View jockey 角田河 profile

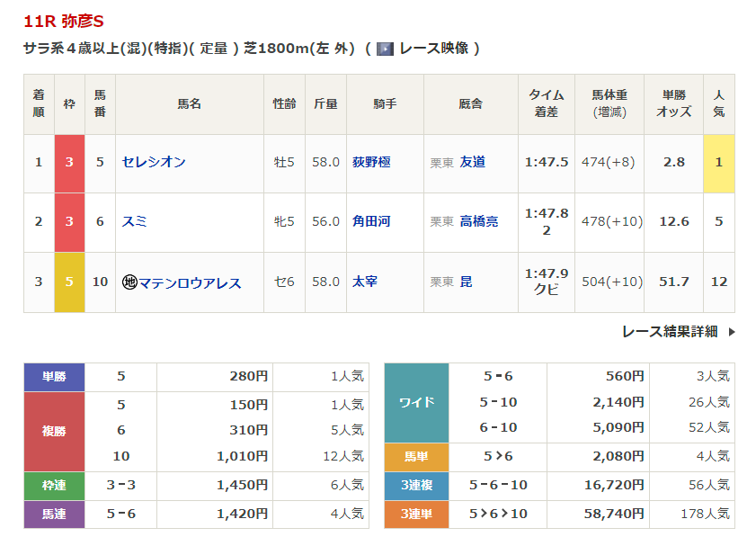[x=371, y=221]
